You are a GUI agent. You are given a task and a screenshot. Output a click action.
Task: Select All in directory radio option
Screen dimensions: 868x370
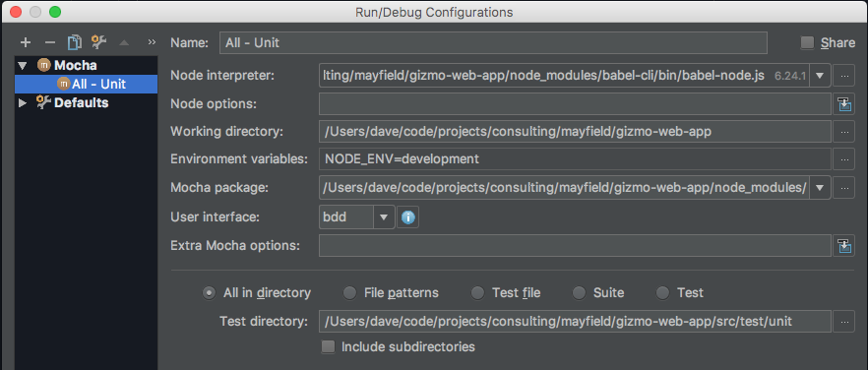(x=209, y=293)
